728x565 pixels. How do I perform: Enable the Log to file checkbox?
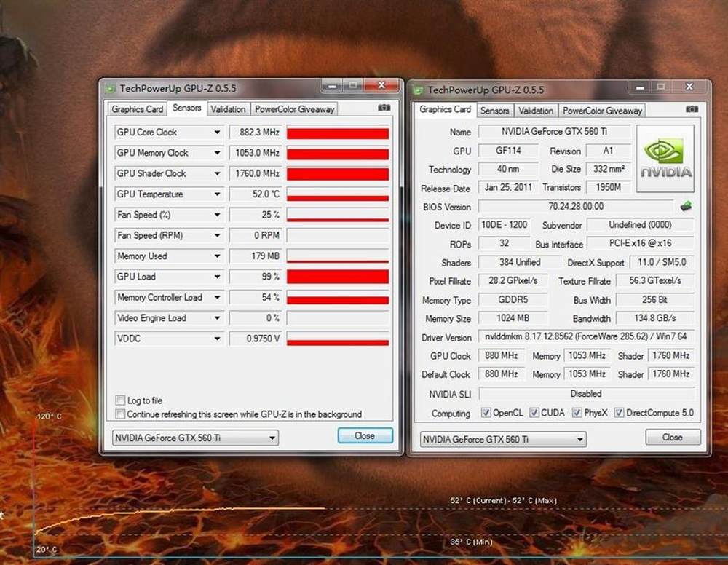pyautogui.click(x=120, y=400)
